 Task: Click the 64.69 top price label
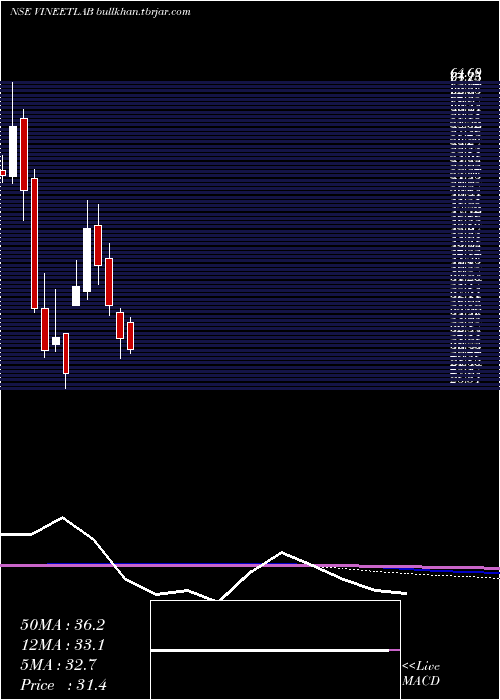click(x=466, y=72)
